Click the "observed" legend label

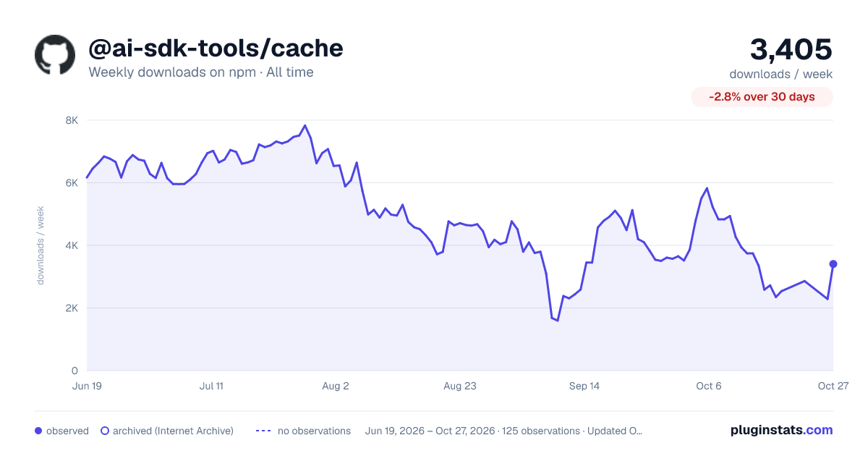[67, 431]
